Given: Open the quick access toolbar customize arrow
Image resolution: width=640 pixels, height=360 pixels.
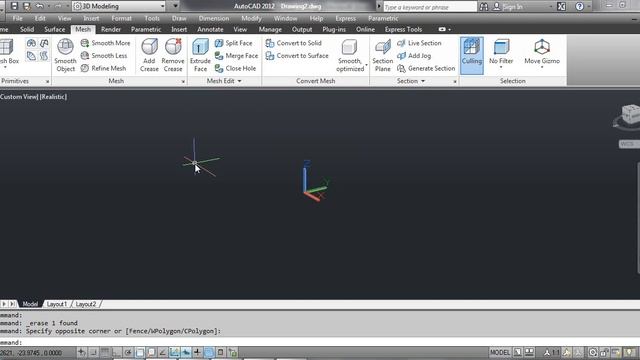Looking at the screenshot, I should 176,6.
